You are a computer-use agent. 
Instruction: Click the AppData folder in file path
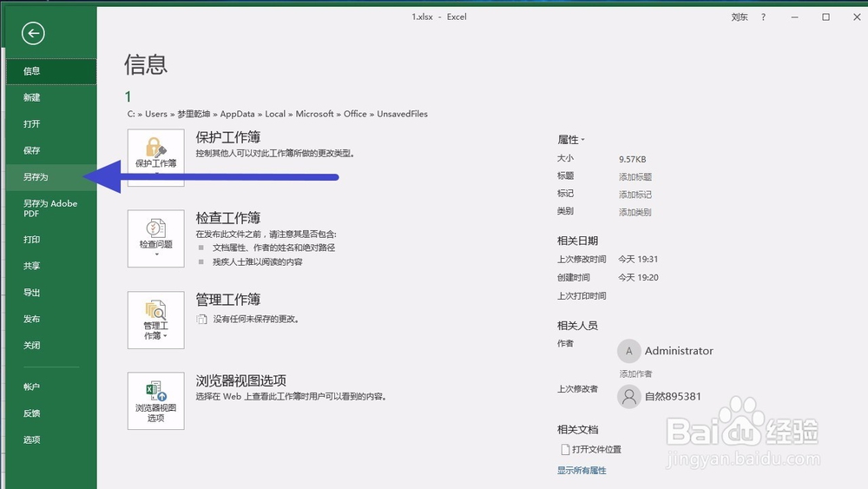click(238, 114)
